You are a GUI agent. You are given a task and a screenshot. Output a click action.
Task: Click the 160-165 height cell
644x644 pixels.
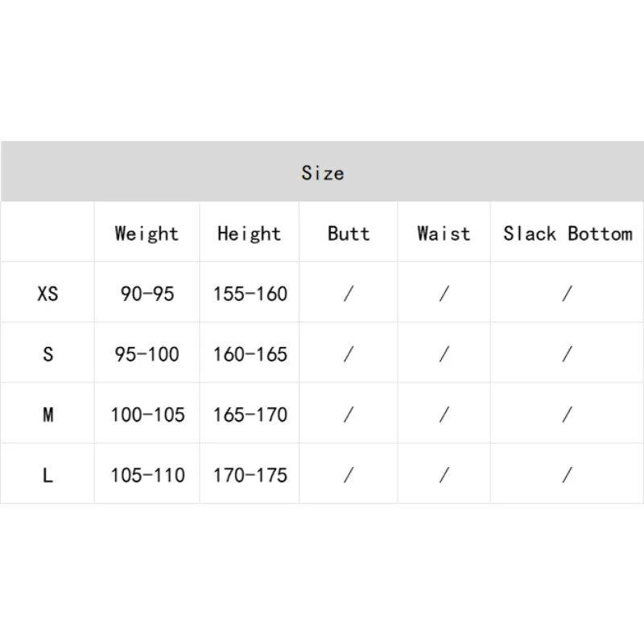250,354
